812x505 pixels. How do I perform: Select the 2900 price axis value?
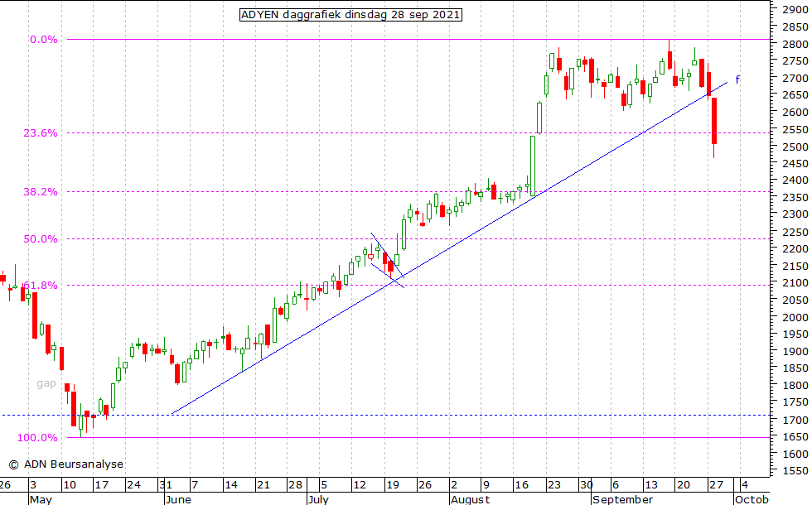pyautogui.click(x=795, y=9)
